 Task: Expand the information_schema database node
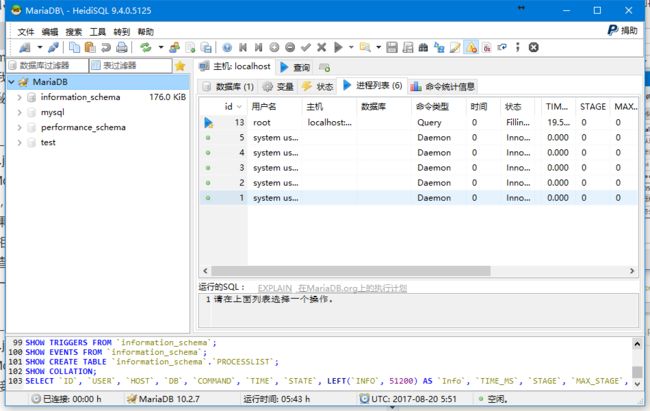(19, 97)
